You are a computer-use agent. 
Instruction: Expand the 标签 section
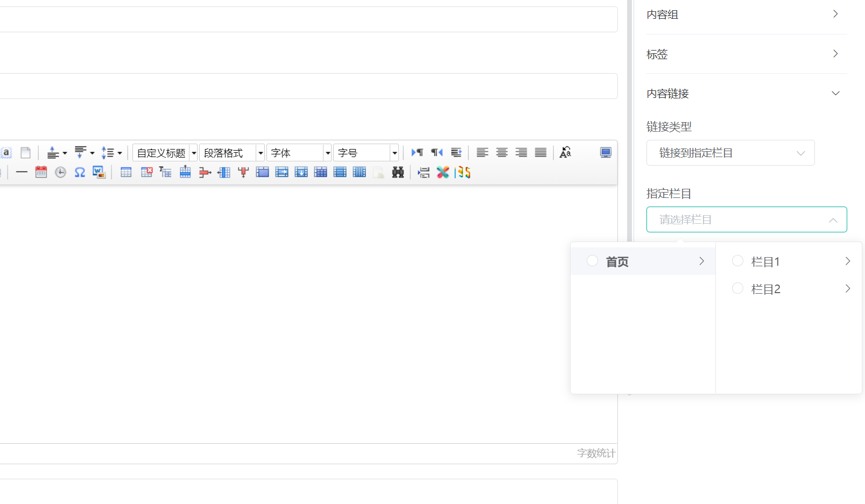coord(746,54)
